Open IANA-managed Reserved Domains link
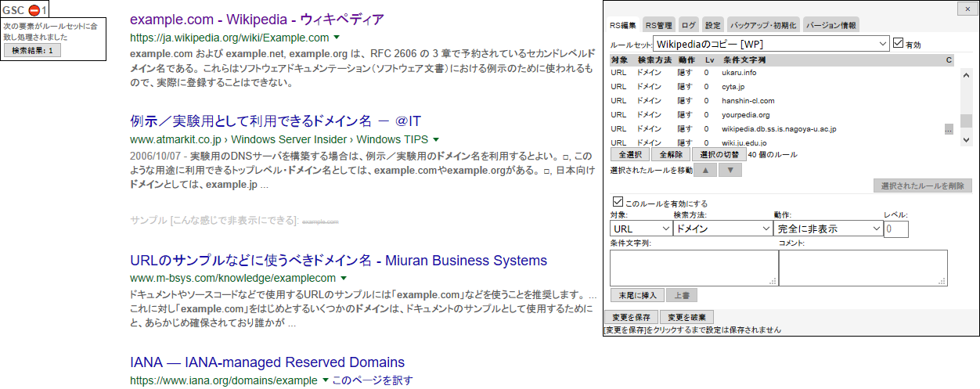Screen dimensions: 980x389 click(x=267, y=362)
